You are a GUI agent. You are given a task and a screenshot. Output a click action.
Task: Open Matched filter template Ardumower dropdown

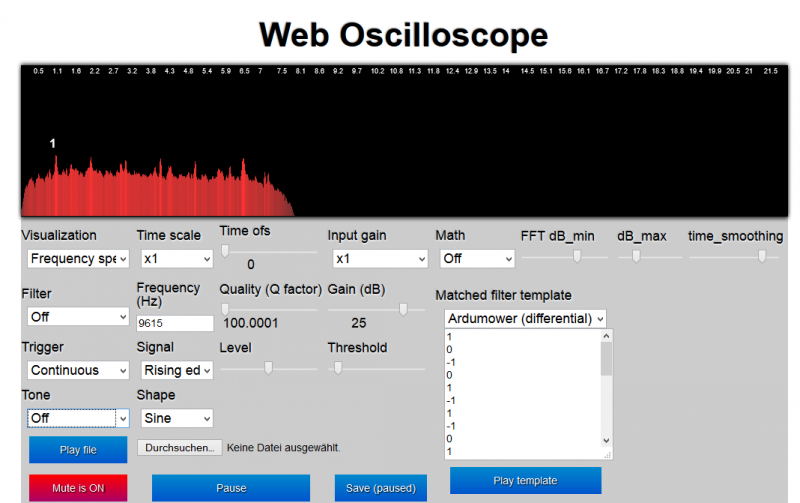click(x=525, y=319)
